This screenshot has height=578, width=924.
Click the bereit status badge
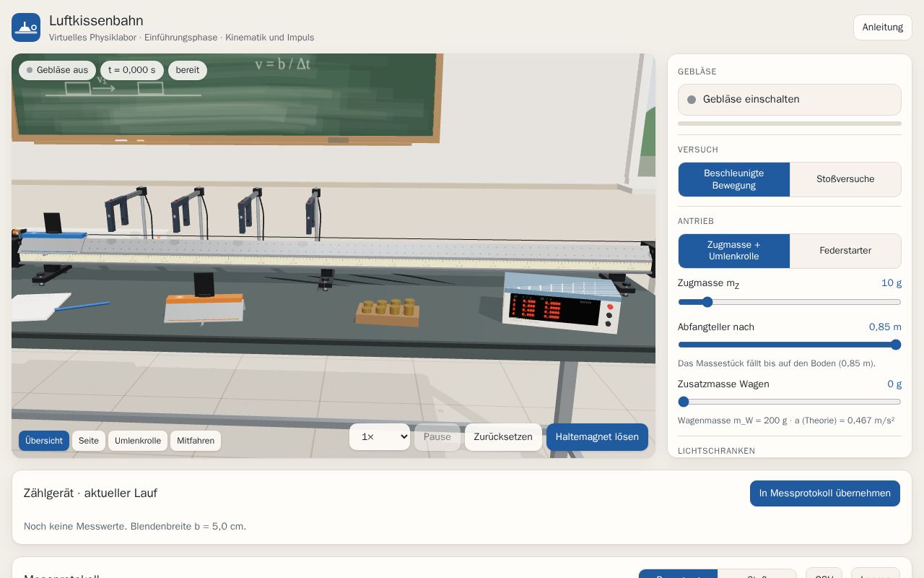point(188,70)
